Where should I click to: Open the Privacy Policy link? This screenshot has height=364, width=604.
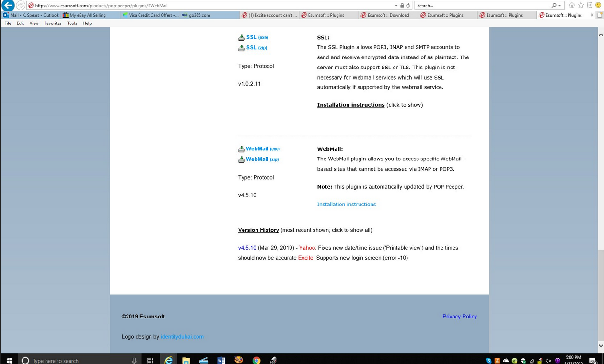pyautogui.click(x=460, y=317)
